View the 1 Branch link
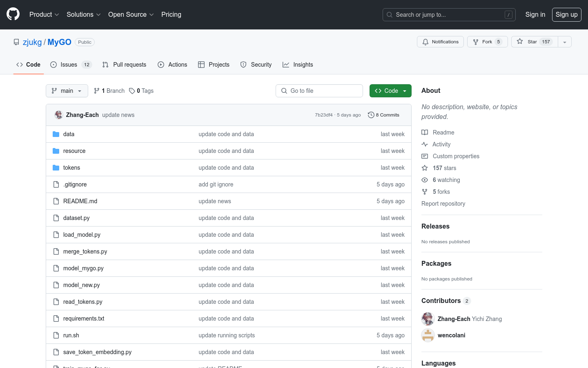The height and width of the screenshot is (368, 588). pyautogui.click(x=109, y=91)
